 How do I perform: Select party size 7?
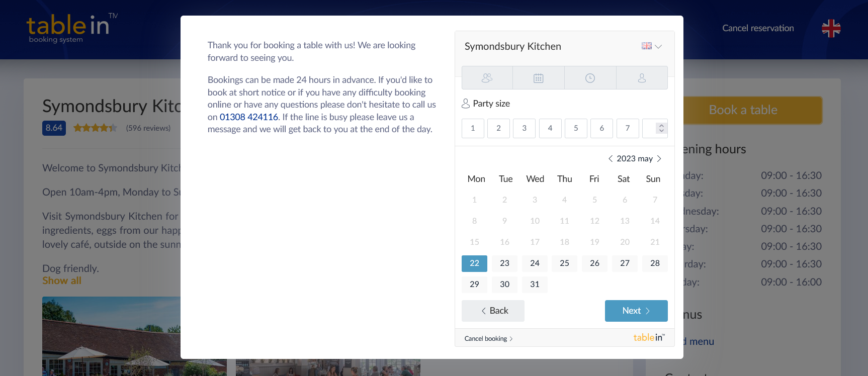(x=628, y=128)
